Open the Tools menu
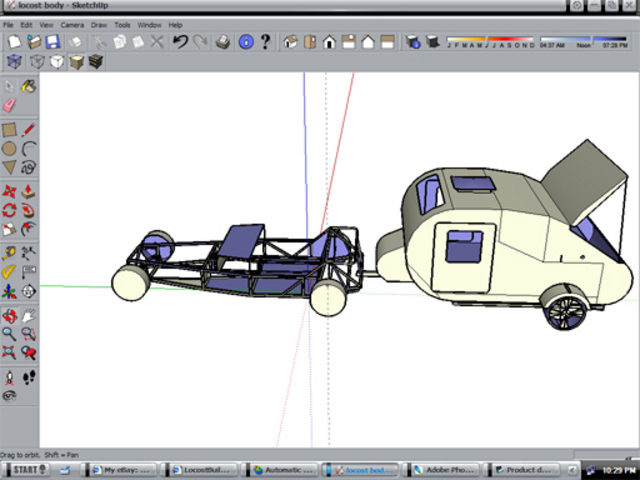The width and height of the screenshot is (640, 480). 122,25
